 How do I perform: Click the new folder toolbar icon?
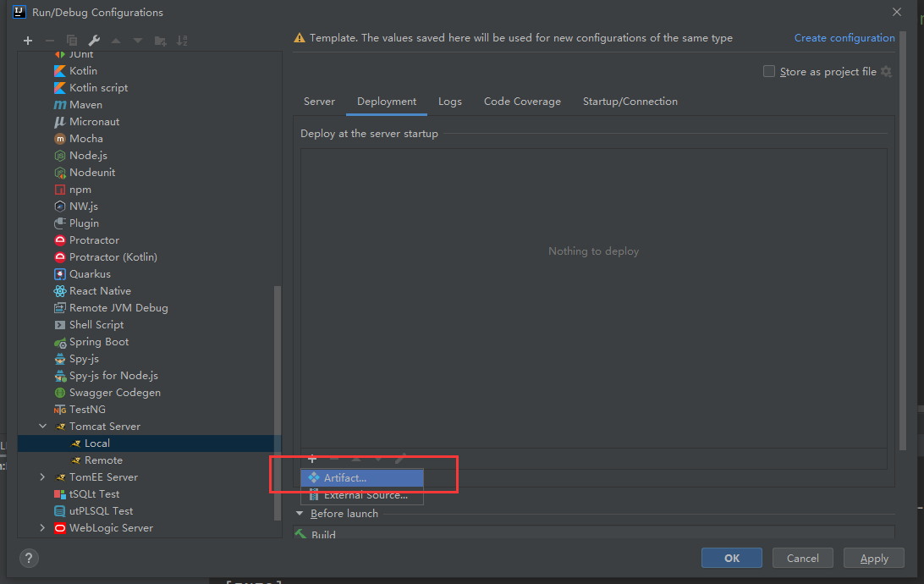tap(160, 41)
